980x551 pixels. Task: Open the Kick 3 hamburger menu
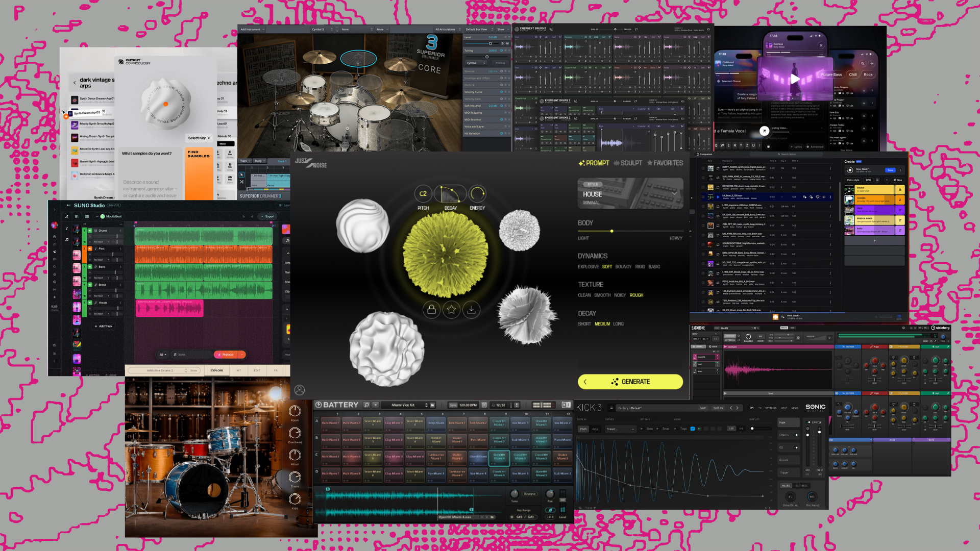pyautogui.click(x=611, y=408)
